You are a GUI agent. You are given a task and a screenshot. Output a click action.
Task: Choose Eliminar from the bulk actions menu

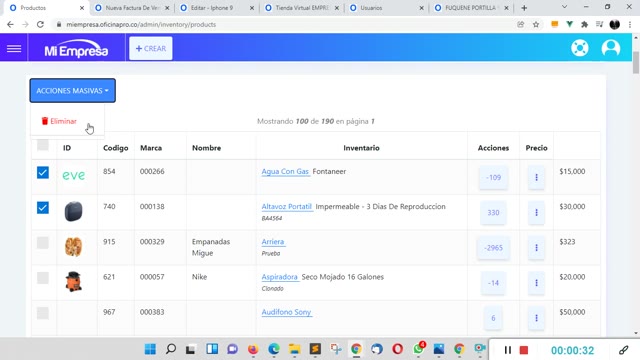click(59, 121)
